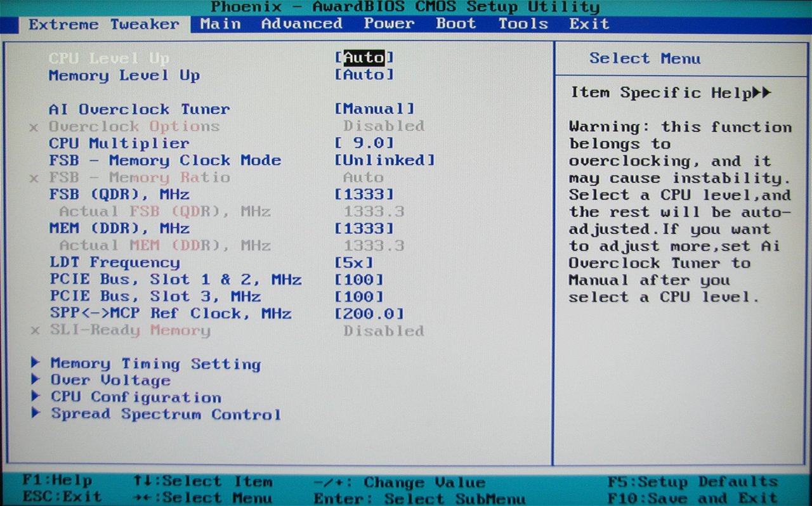Screen dimensions: 812x506
Task: Click the F10:Save and Exit hint
Action: coord(693,498)
